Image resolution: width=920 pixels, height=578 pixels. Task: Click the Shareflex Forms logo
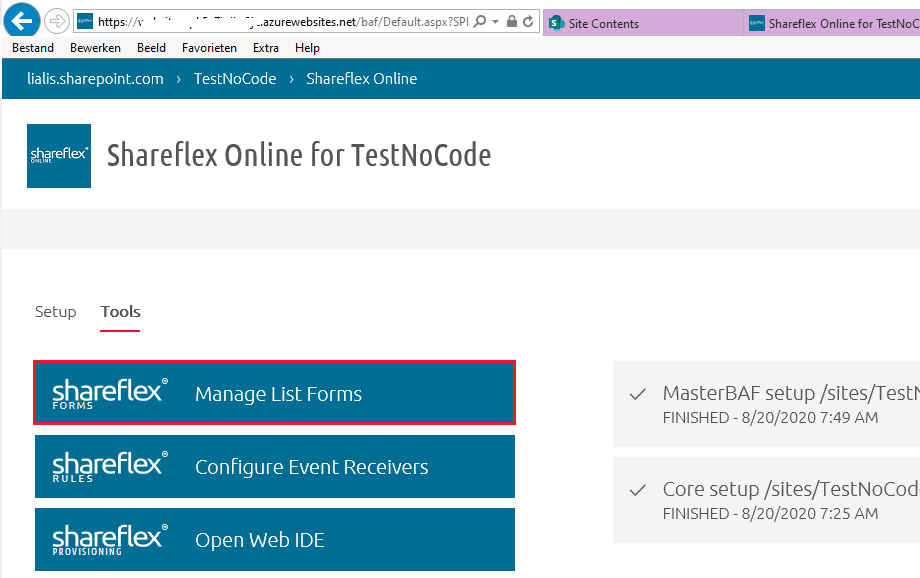[x=110, y=394]
